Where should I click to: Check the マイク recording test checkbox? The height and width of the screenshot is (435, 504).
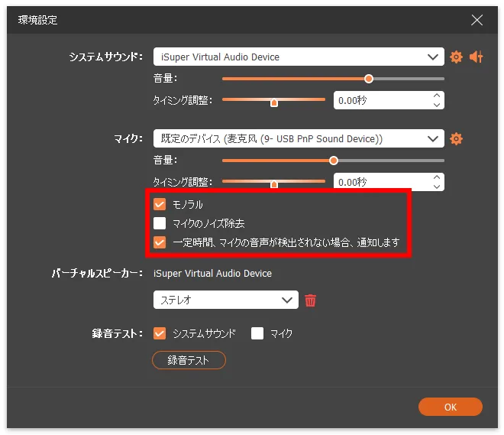(x=257, y=333)
